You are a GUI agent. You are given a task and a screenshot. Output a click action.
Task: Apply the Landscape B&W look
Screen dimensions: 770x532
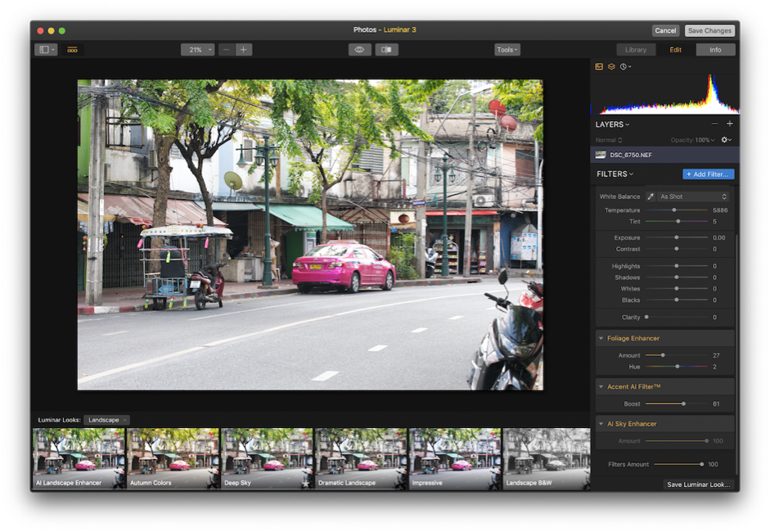pyautogui.click(x=547, y=459)
